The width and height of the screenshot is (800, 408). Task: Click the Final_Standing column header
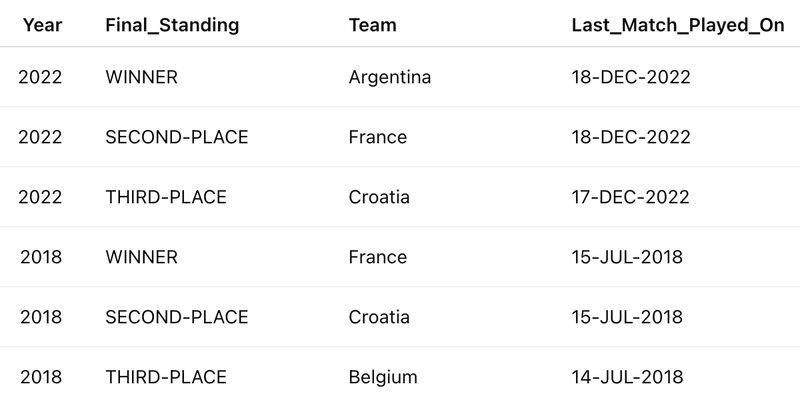172,25
